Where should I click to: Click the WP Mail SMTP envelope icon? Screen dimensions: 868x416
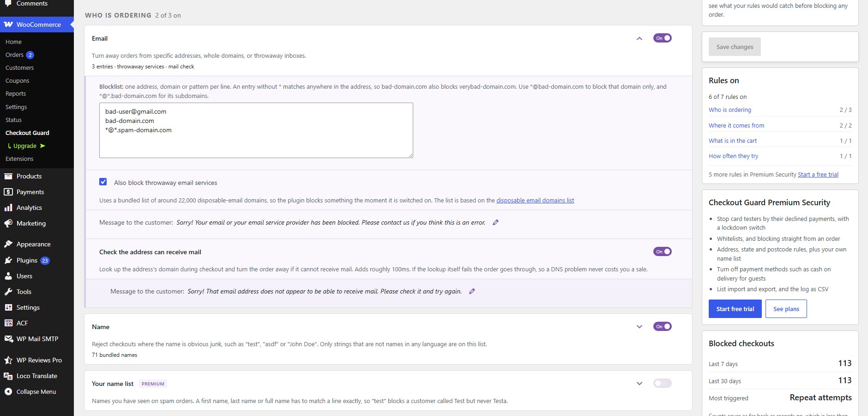click(8, 339)
